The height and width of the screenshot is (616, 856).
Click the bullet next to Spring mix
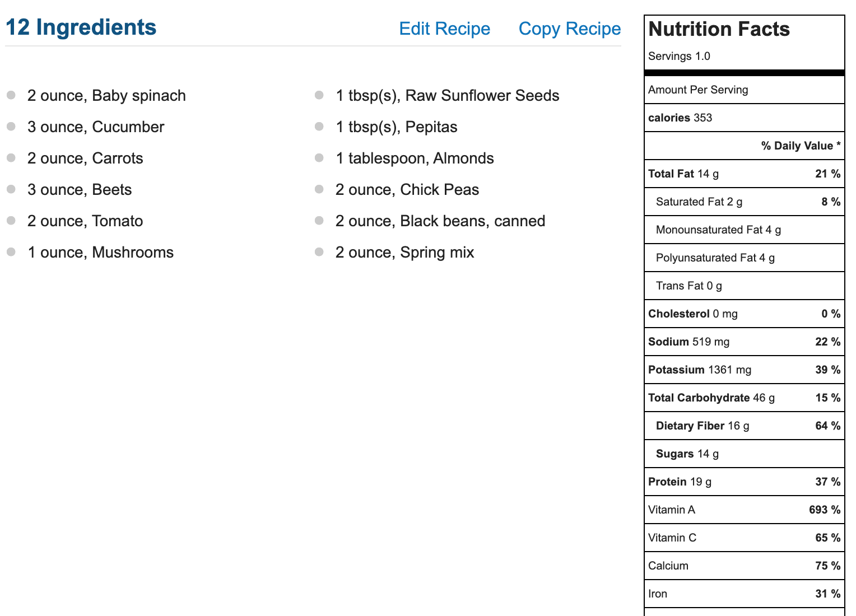[x=319, y=252]
